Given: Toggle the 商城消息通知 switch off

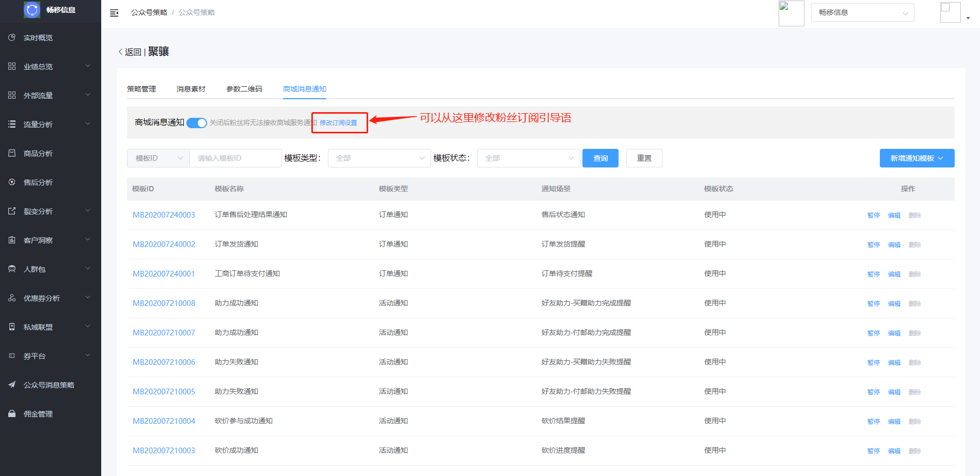Looking at the screenshot, I should (196, 123).
